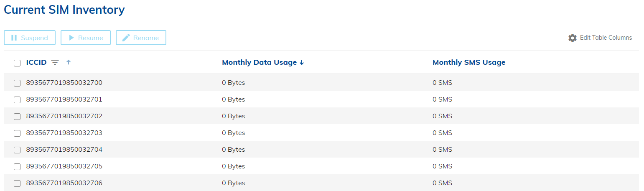Tick the checkbox for SIM ending 32706
The height and width of the screenshot is (191, 644).
[17, 183]
